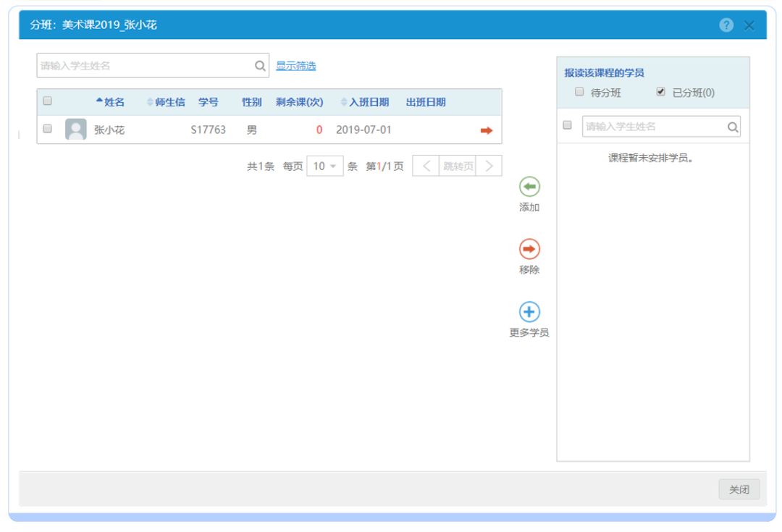Click search magnifier in left student search
This screenshot has height=532, width=782.
(260, 66)
